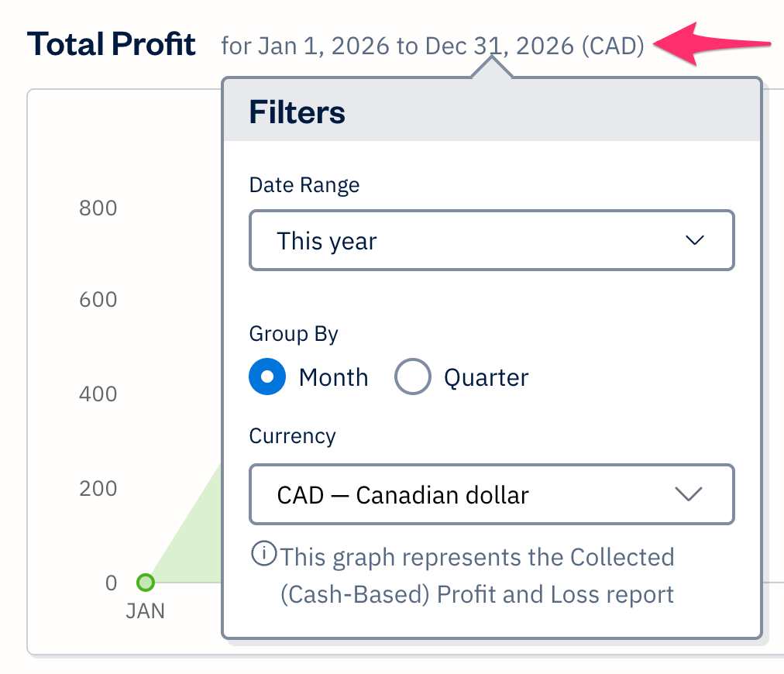Change the currency from Canadian dollar

tap(491, 494)
